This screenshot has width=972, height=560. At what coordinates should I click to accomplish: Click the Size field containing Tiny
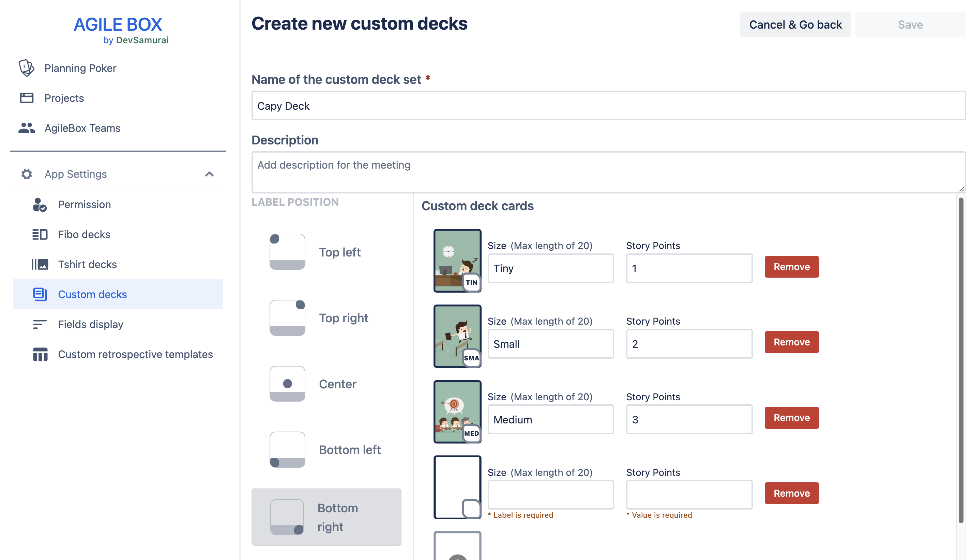pyautogui.click(x=551, y=268)
